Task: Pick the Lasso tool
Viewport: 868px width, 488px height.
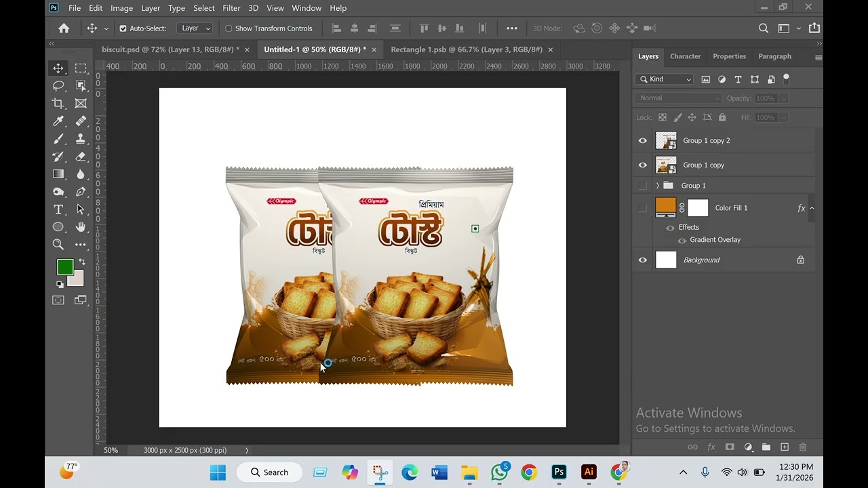Action: pos(58,86)
